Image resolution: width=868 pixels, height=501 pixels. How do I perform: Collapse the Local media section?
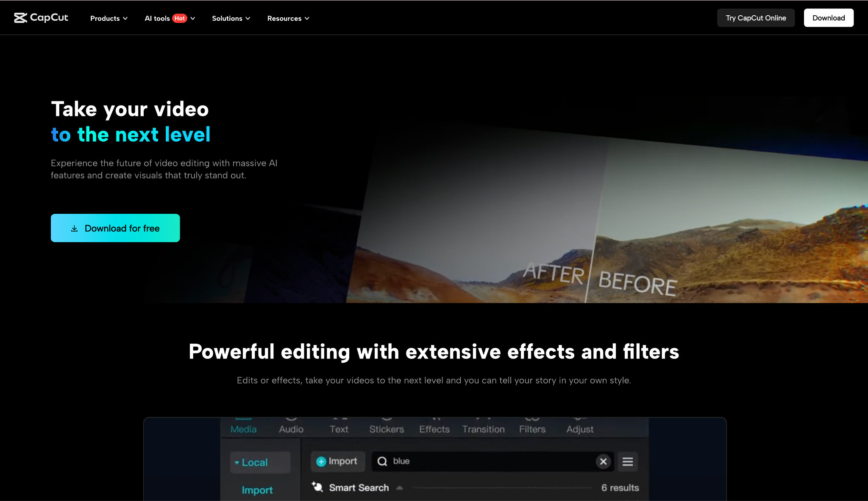click(237, 462)
